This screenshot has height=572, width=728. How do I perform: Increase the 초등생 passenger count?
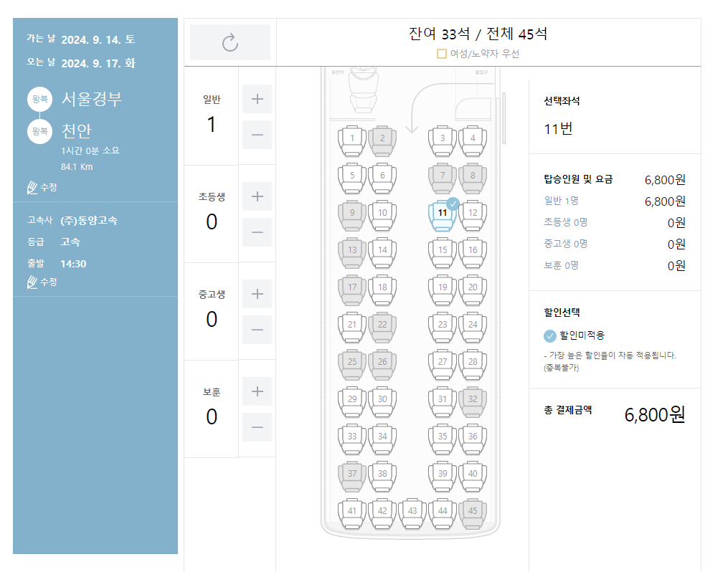pyautogui.click(x=257, y=196)
